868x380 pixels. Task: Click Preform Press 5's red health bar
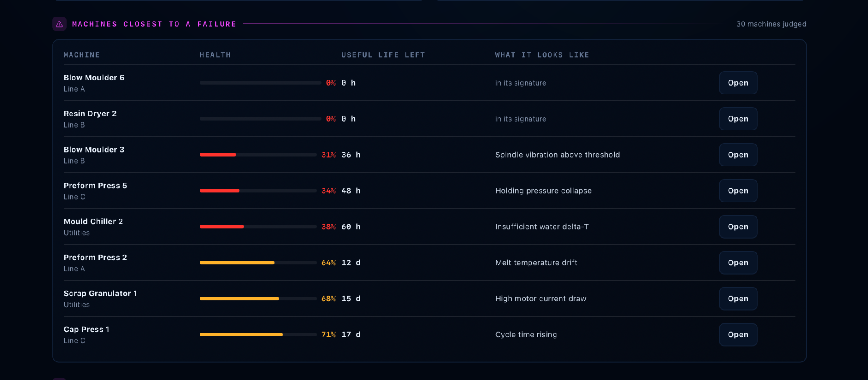[258, 191]
